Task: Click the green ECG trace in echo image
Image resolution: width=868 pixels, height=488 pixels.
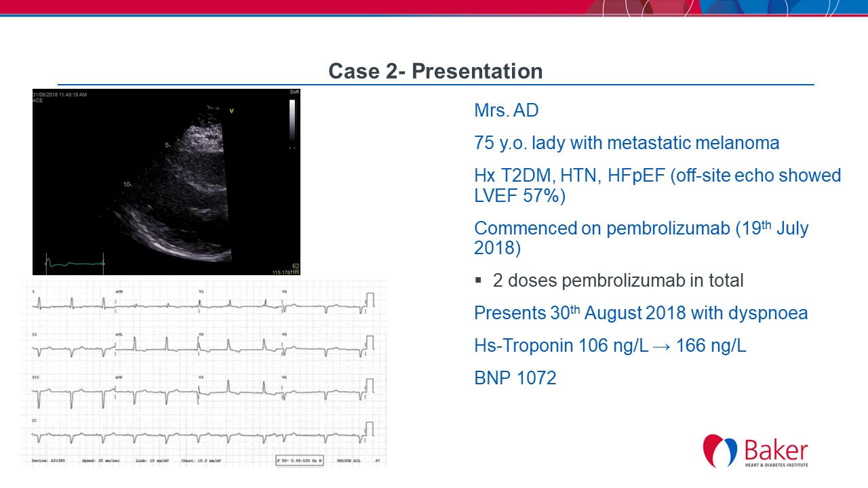Action: pyautogui.click(x=75, y=263)
